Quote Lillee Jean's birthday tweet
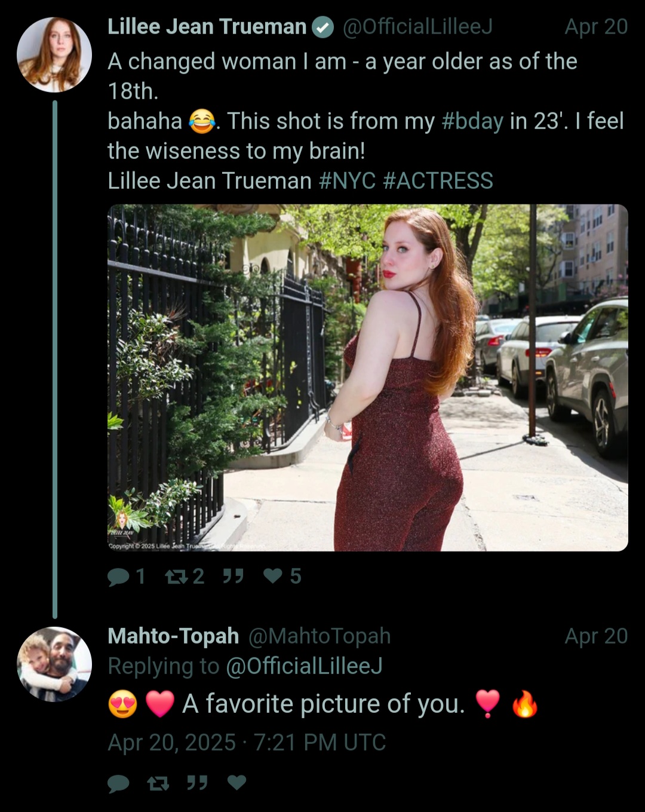 pyautogui.click(x=233, y=576)
